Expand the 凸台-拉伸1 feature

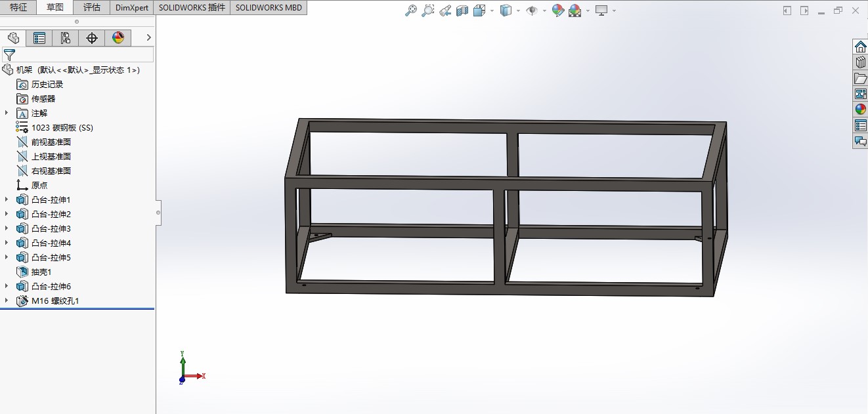pos(7,199)
